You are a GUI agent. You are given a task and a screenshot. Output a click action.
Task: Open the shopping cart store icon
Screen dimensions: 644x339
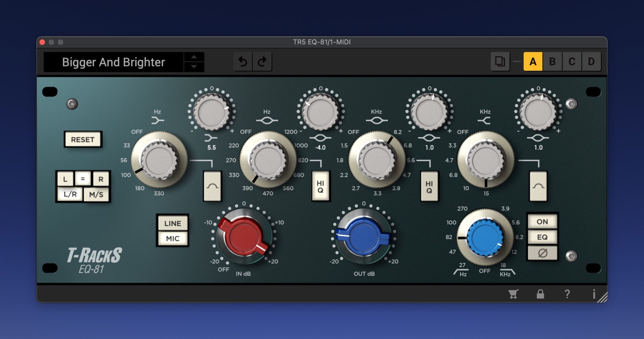(513, 294)
